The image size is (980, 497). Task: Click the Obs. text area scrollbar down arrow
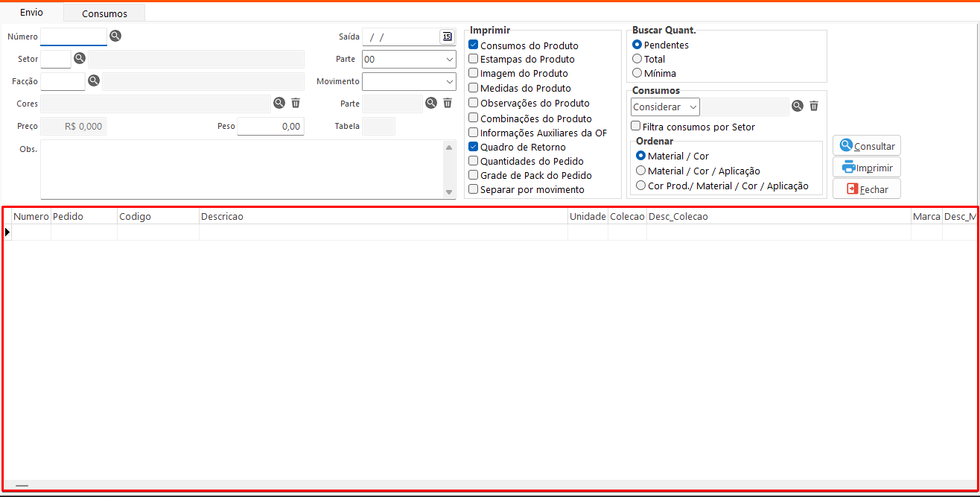(449, 192)
